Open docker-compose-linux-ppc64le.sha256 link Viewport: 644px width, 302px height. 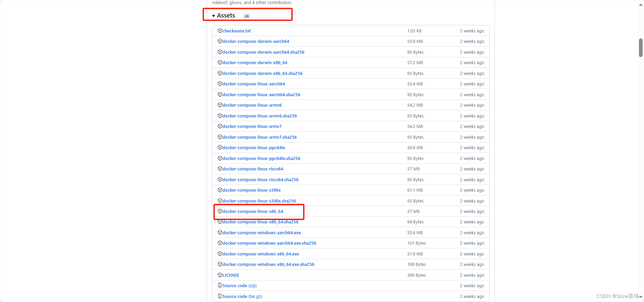pos(261,158)
